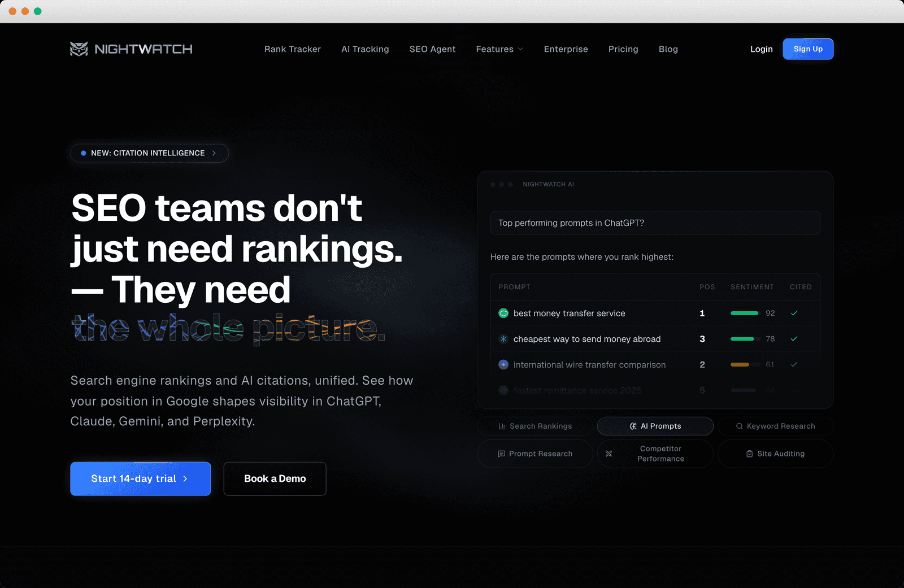Select the Keyword Research tab
The width and height of the screenshot is (904, 588).
pos(776,426)
